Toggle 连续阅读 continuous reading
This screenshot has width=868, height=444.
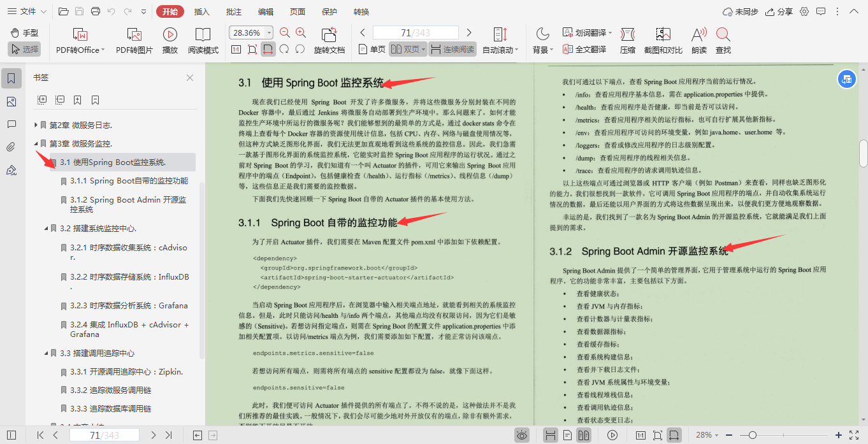point(452,49)
